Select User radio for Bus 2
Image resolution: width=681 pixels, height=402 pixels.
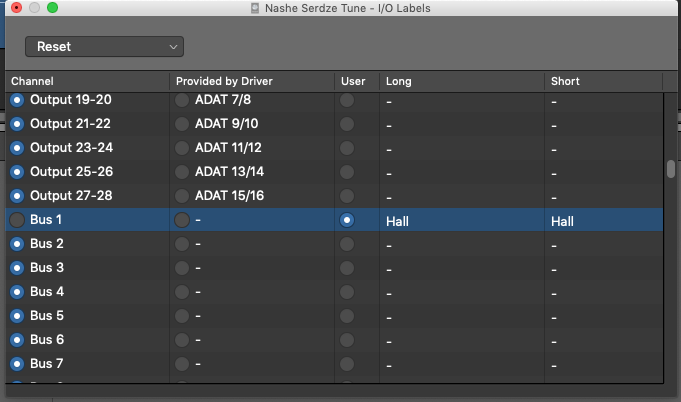[x=347, y=244]
